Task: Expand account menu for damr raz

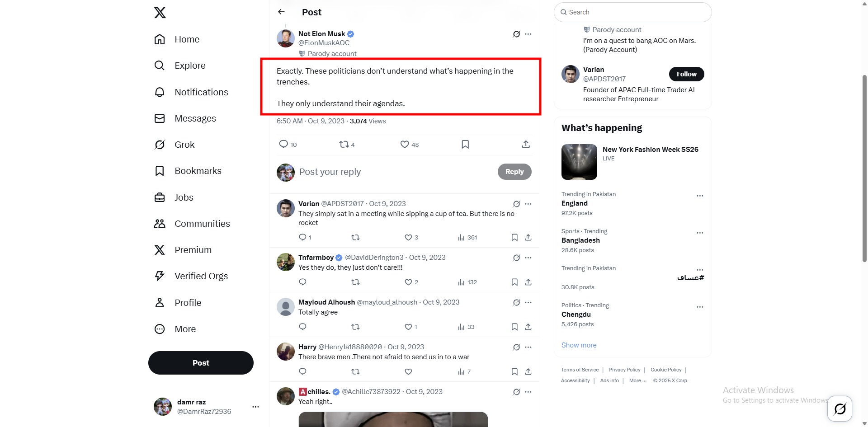Action: [255, 407]
